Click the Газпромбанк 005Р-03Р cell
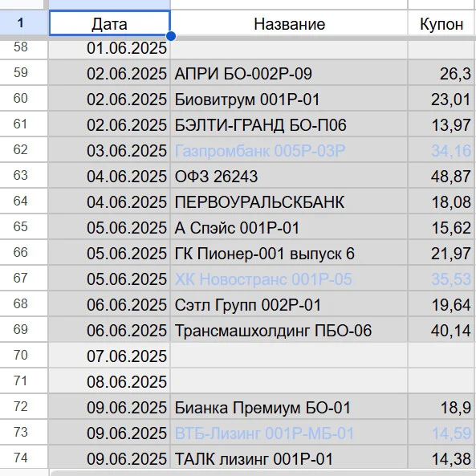Viewport: 476px width, 476px height. click(289, 150)
